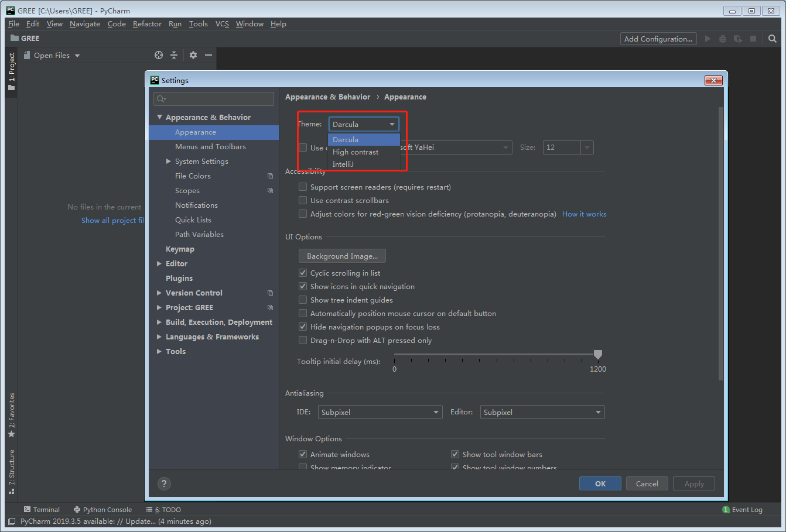This screenshot has height=532, width=786.
Task: Click project-level icon beside Project: GREE
Action: (x=270, y=307)
